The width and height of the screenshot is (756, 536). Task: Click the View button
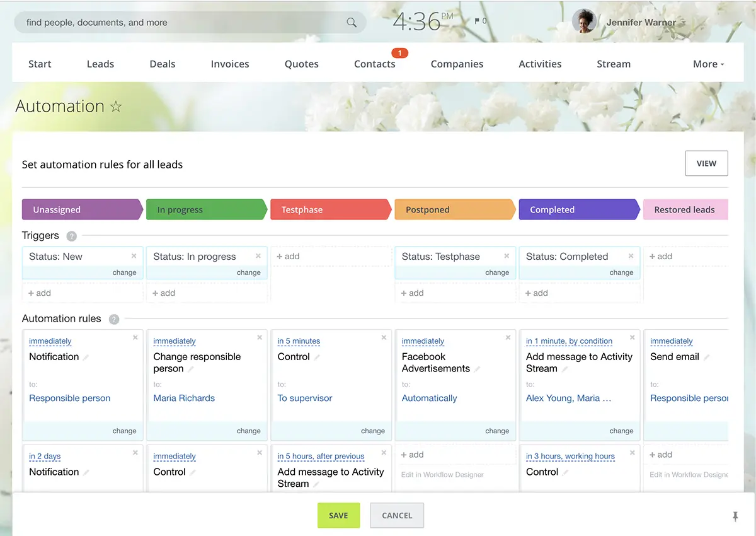[706, 163]
